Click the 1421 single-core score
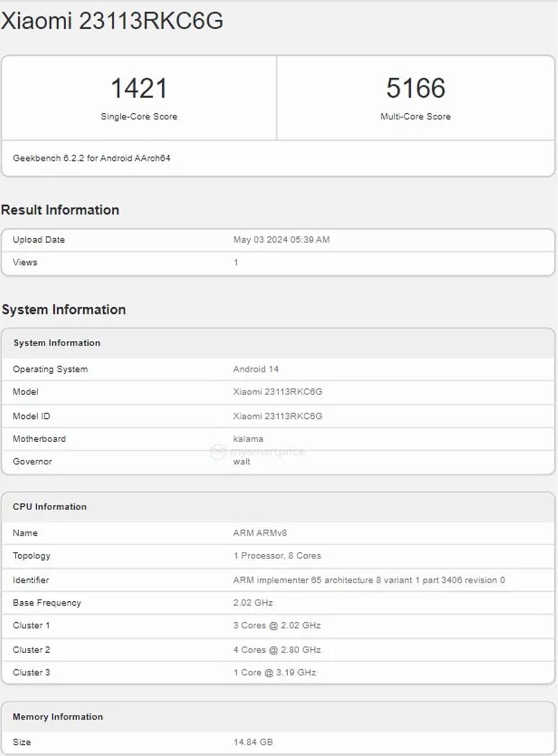 pos(139,88)
